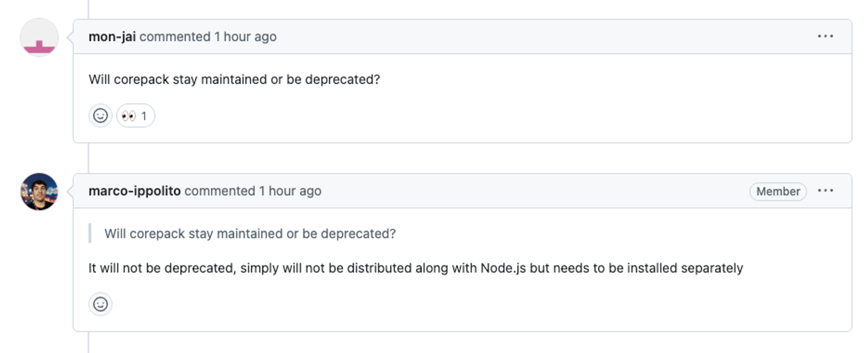Screen dimensions: 868x353
Task: Open marco-ippolito's comment options menu
Action: (825, 191)
